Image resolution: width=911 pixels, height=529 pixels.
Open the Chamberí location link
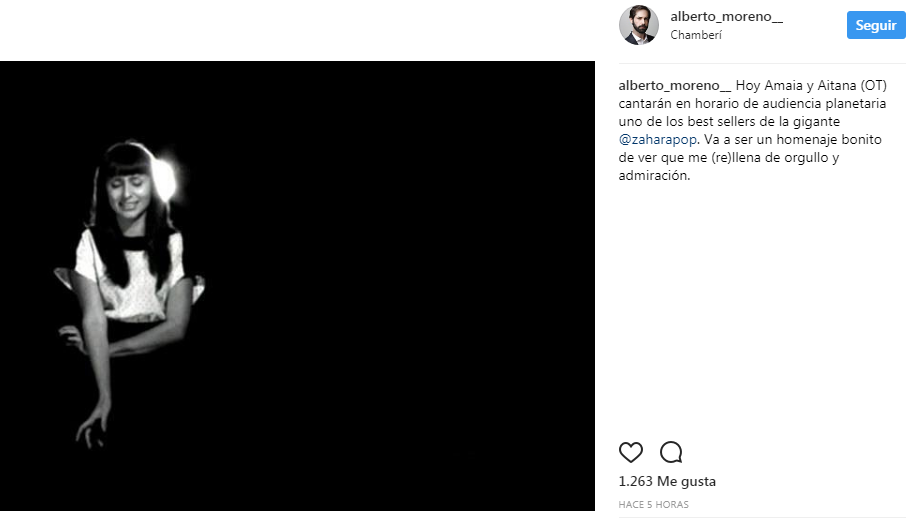pyautogui.click(x=696, y=35)
